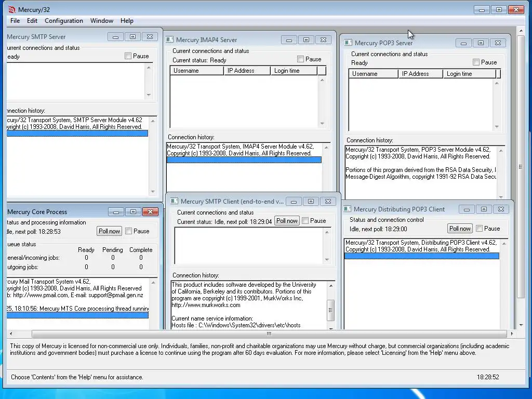Image resolution: width=532 pixels, height=399 pixels.
Task: Click 'http://www.murkworks.com' text in SMTP Client history
Action: pos(206,305)
